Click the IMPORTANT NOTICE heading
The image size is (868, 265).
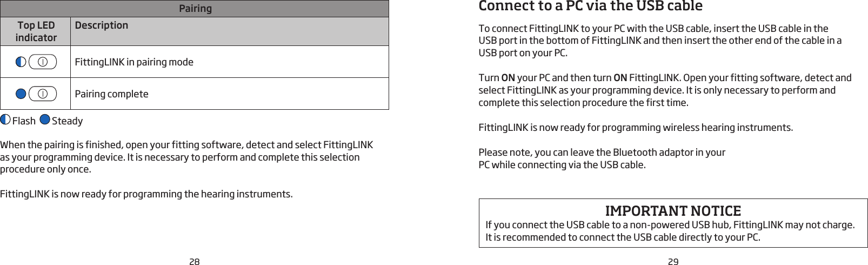click(x=673, y=211)
